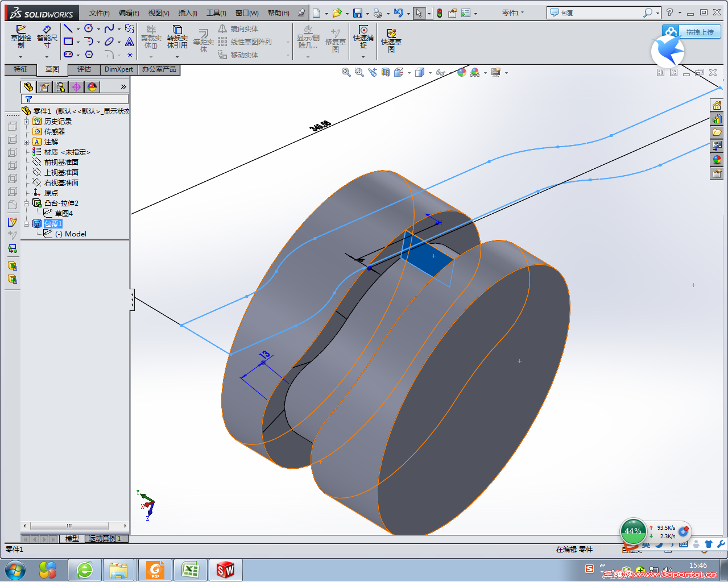Switch to the 评估 tab
728x582 pixels.
pos(84,69)
